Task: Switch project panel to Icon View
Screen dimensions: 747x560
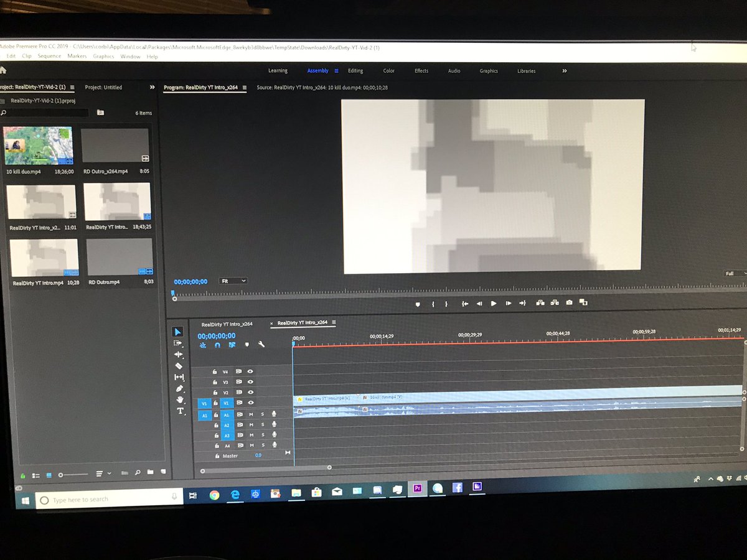Action: 50,475
